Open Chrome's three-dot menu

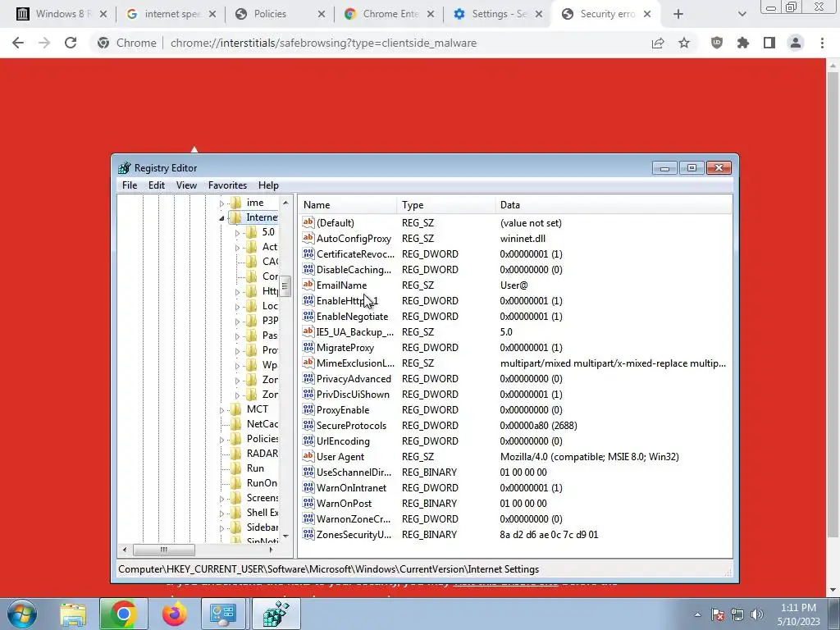point(822,43)
